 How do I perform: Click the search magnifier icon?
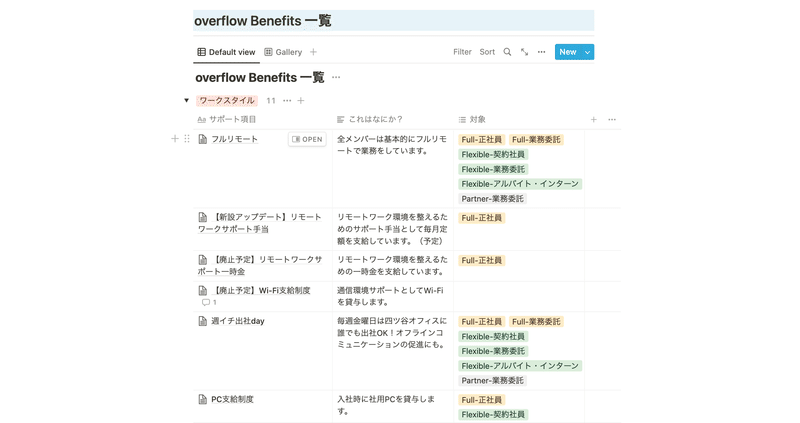pos(507,52)
